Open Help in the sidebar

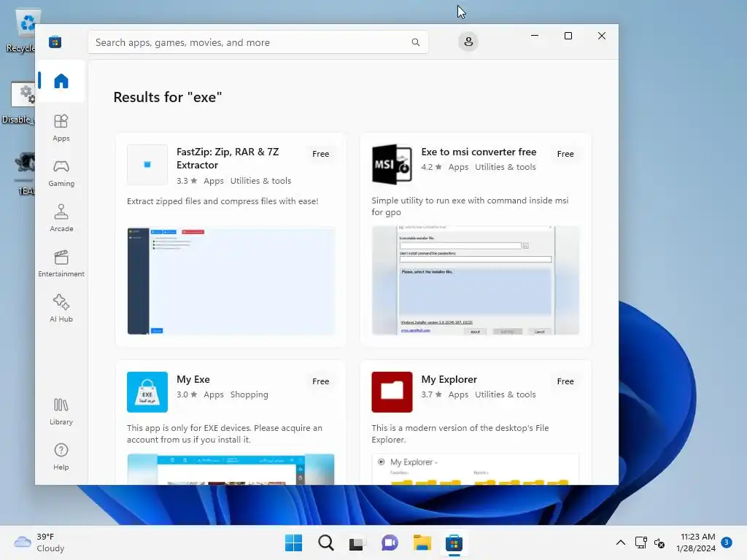(61, 456)
